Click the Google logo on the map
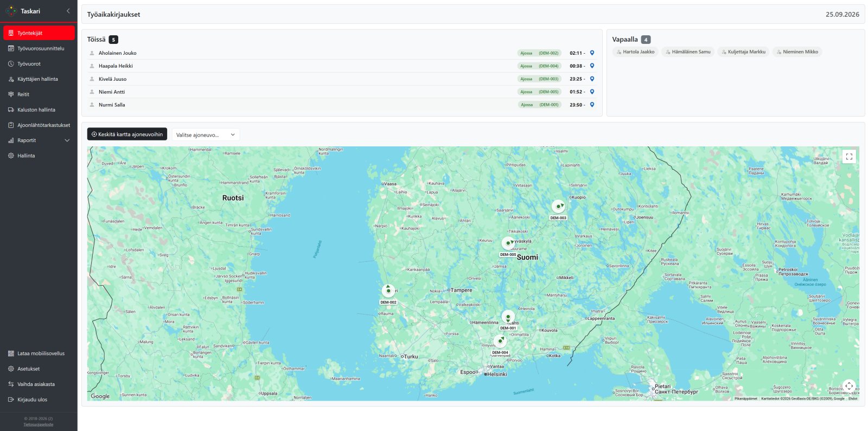 (100, 396)
